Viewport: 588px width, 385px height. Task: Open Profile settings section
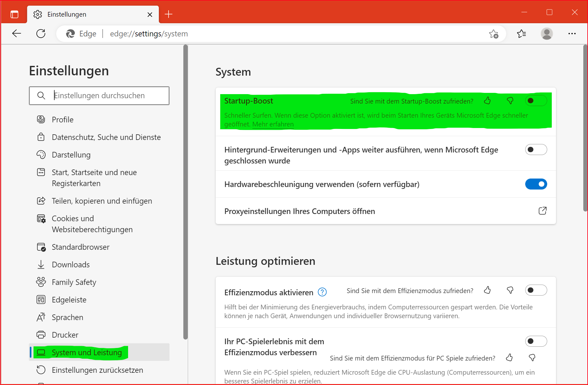[x=99, y=120]
